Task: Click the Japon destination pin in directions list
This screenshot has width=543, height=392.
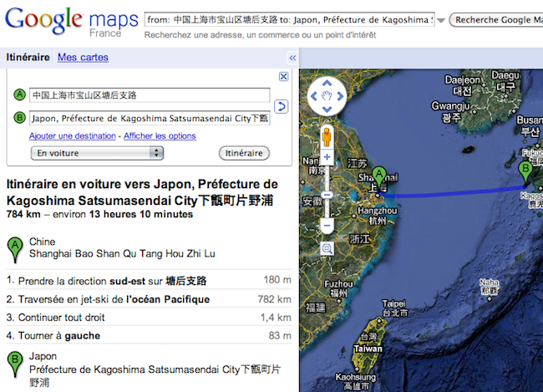Action: coord(15,364)
